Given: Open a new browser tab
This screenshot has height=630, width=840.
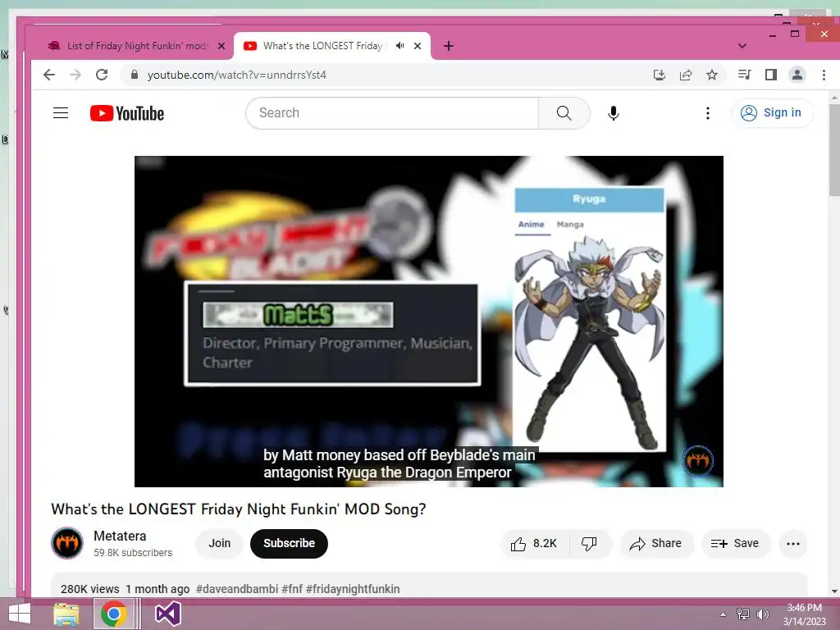Looking at the screenshot, I should pyautogui.click(x=449, y=46).
